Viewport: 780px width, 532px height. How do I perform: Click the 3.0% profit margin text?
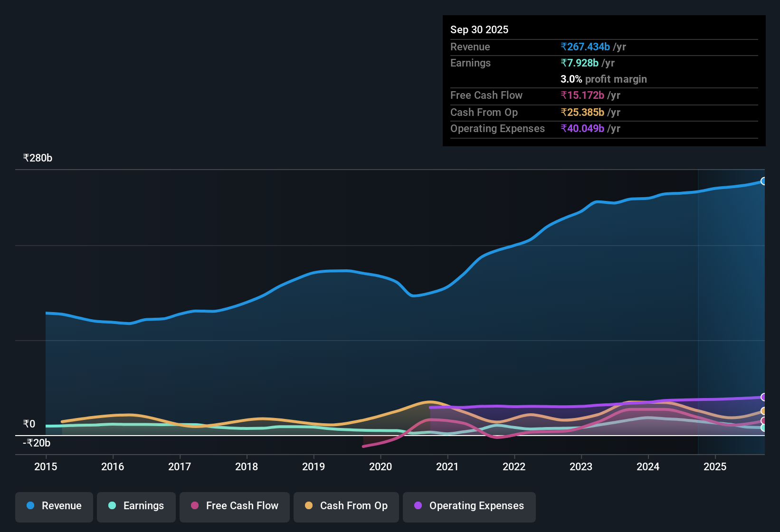604,79
